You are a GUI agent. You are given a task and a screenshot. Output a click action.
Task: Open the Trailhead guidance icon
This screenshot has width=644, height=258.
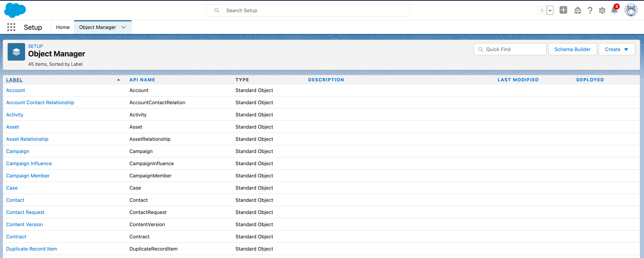[577, 10]
